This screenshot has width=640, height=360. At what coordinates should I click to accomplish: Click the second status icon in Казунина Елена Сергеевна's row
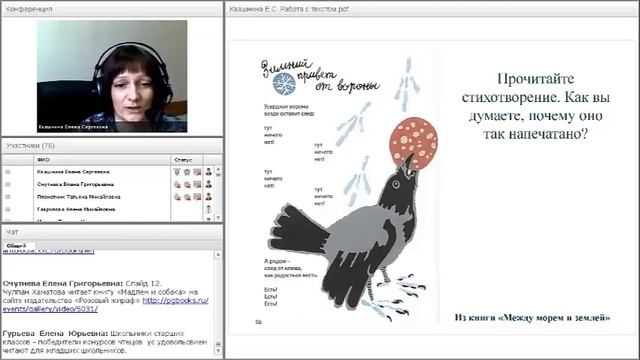[187, 172]
